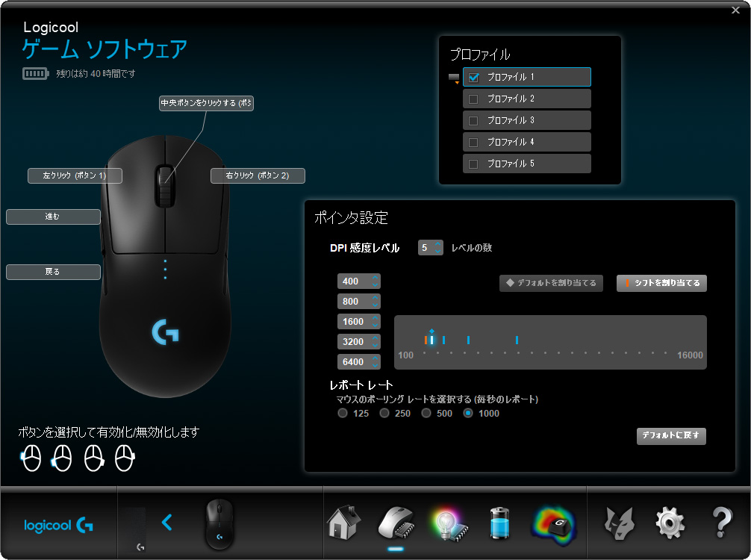This screenshot has width=751, height=560.
Task: Open the battery settings icon
Action: point(499,523)
